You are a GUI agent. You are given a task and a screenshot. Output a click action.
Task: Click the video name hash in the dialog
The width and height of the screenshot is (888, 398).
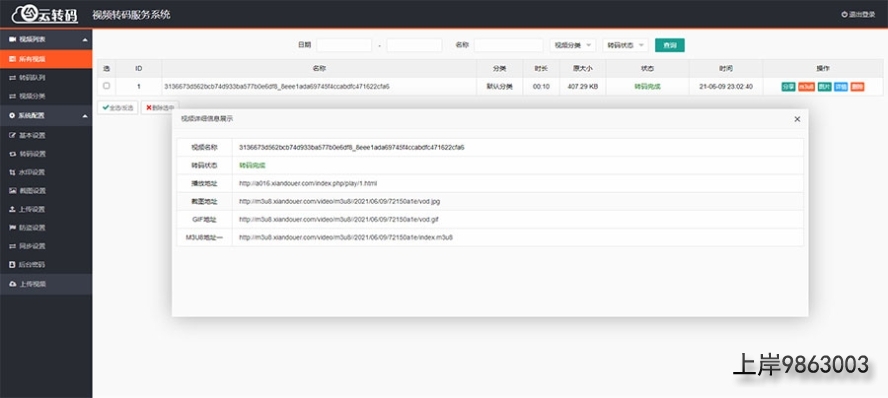pyautogui.click(x=352, y=147)
